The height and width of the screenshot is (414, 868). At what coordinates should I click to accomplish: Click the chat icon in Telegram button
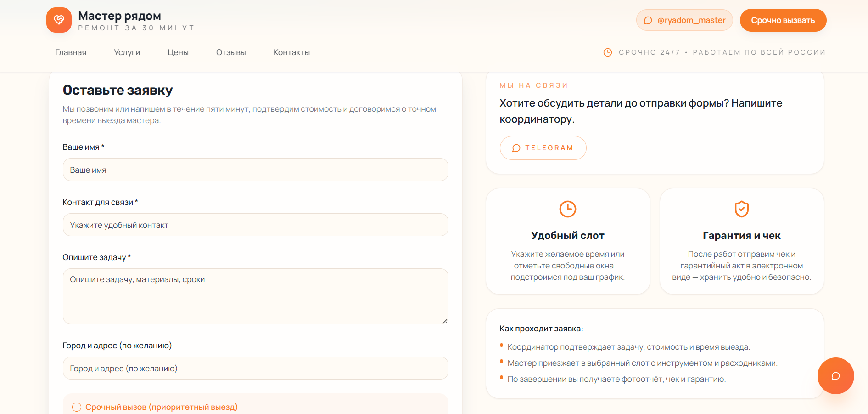516,148
